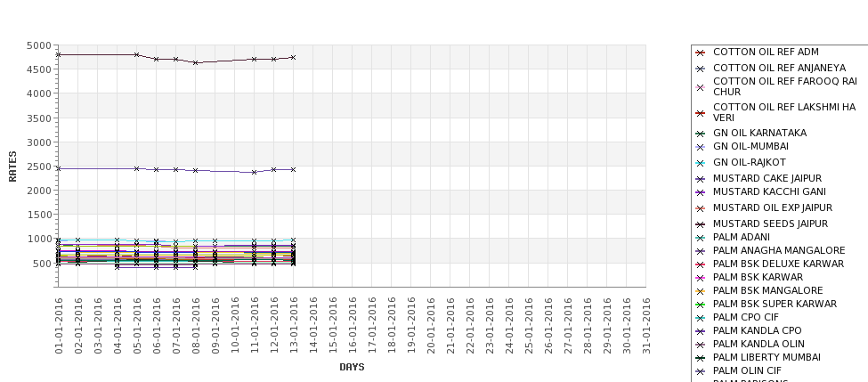
Task: Click the PALM OLIN CIF legend marker
Action: (700, 371)
